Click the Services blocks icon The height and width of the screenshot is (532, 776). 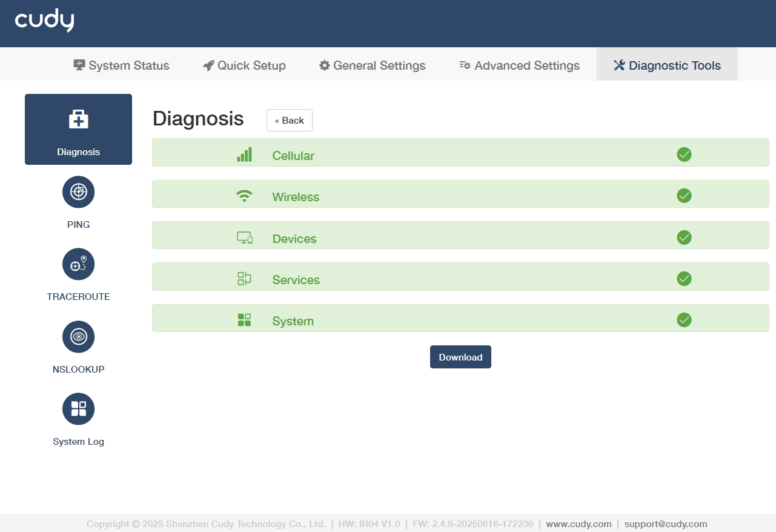tap(244, 279)
